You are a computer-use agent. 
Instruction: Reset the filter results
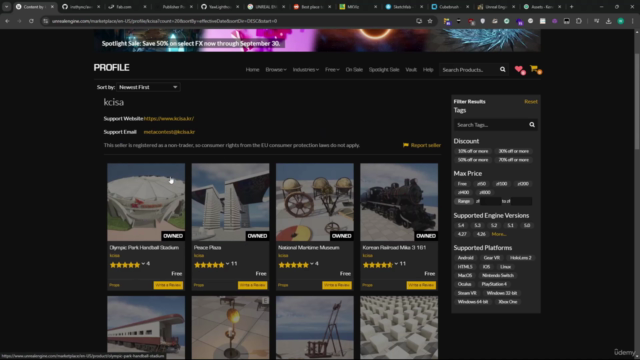[531, 101]
